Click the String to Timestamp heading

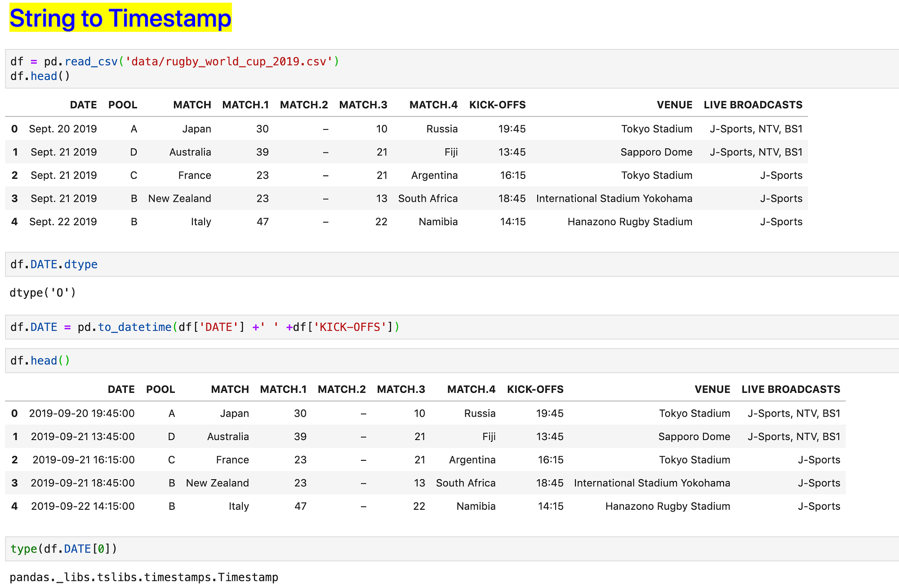[x=120, y=18]
